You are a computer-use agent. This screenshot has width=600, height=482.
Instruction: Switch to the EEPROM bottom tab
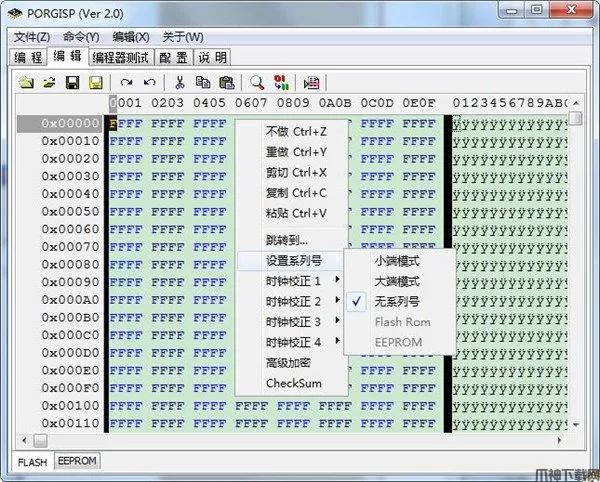(x=77, y=461)
